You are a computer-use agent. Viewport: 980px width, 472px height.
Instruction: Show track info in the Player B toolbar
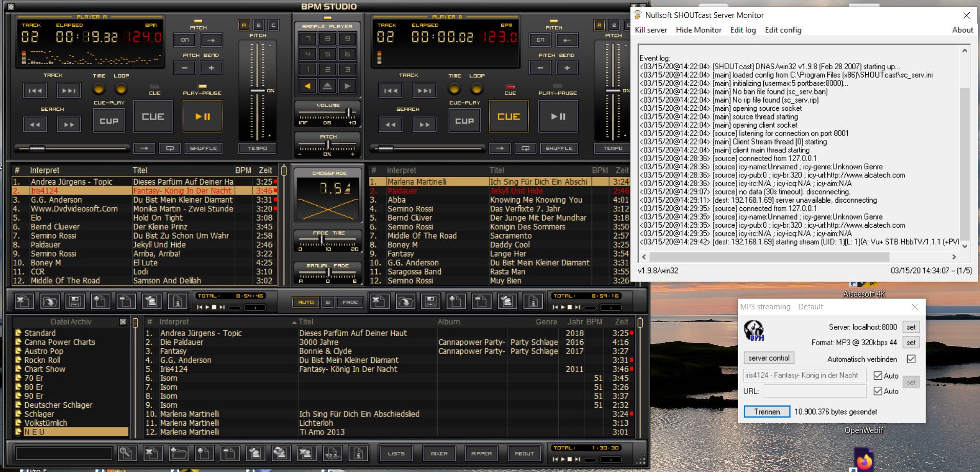coord(533,301)
